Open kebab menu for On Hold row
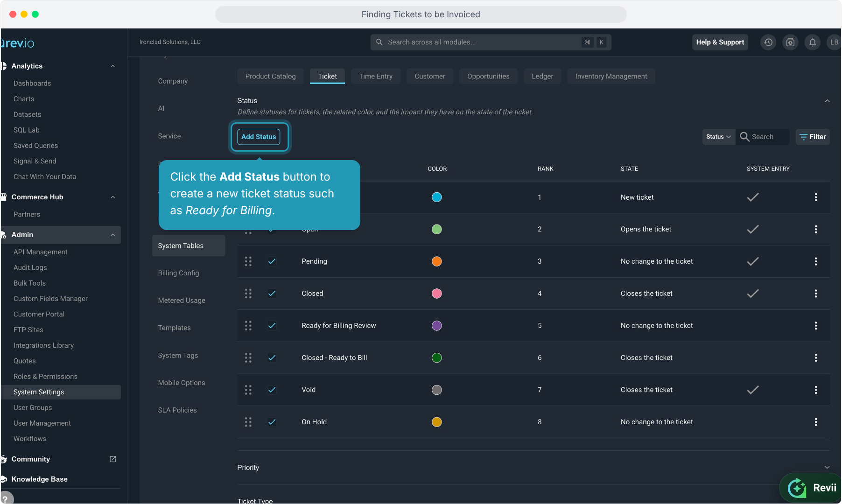842x504 pixels. coord(816,422)
